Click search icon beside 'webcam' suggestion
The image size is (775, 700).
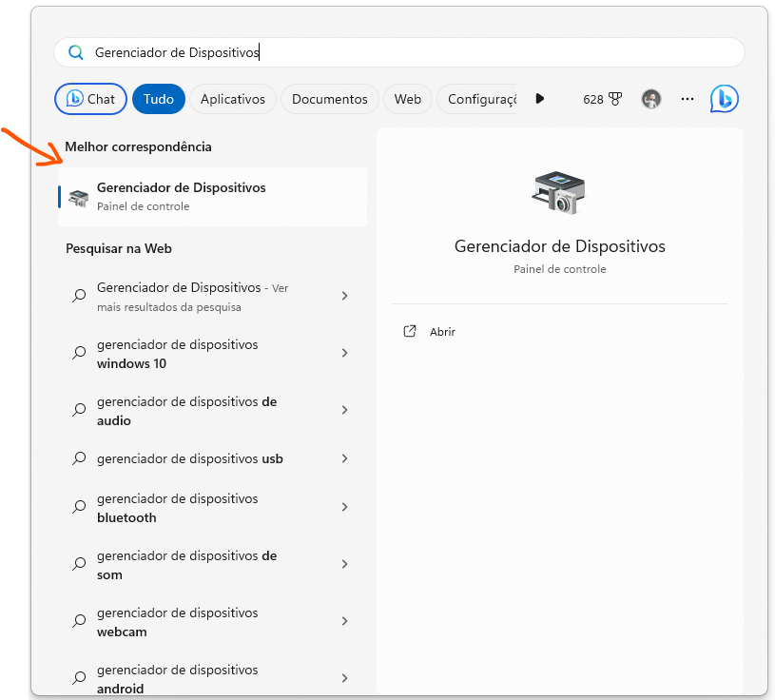pos(79,621)
